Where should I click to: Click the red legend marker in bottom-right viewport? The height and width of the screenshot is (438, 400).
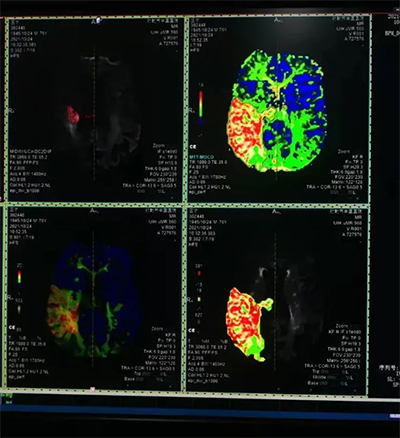coord(199,273)
